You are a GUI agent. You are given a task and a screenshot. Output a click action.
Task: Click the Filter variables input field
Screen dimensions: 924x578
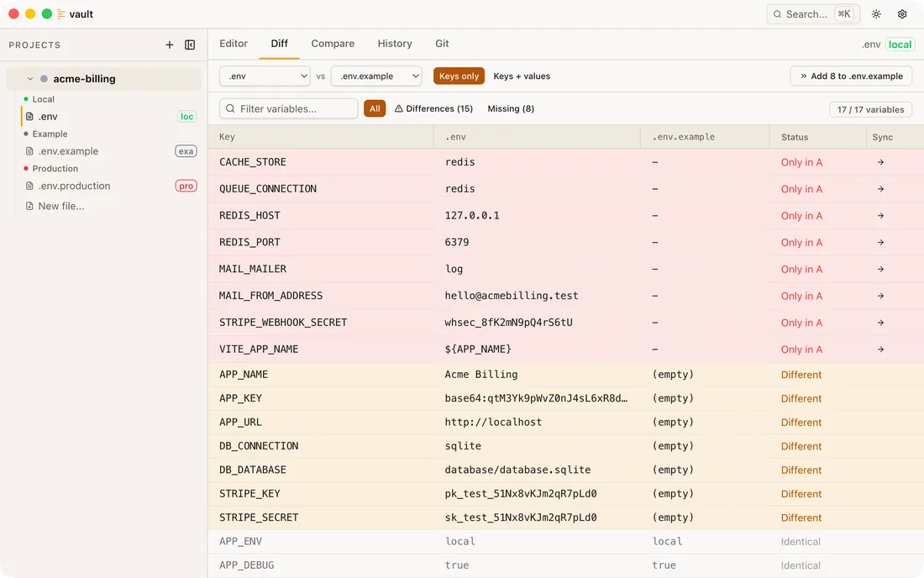288,108
